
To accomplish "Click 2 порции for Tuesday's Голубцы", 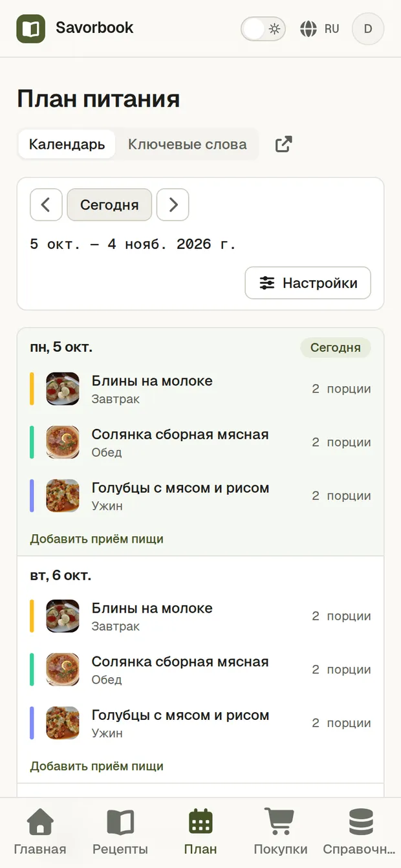I will [x=341, y=723].
